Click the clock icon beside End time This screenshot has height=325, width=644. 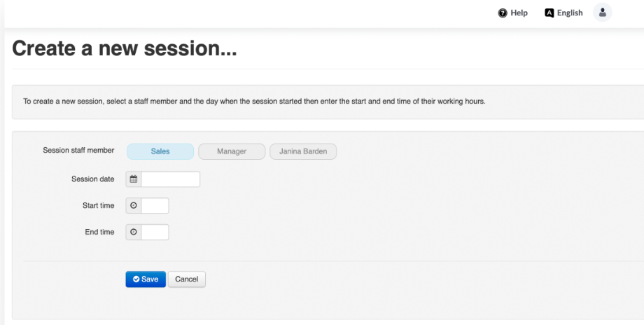tap(134, 232)
